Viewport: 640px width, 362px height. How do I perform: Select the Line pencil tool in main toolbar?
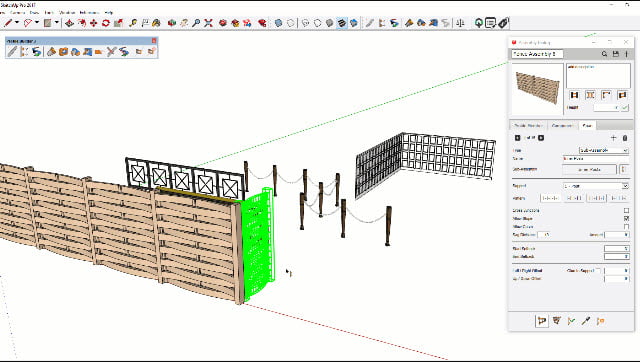pos(8,23)
